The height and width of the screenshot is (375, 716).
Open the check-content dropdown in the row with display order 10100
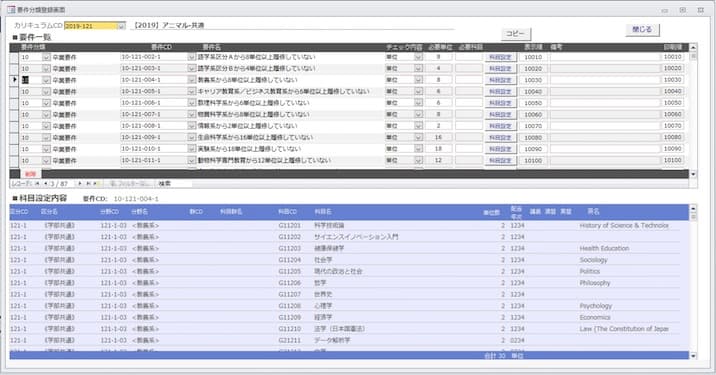pyautogui.click(x=418, y=160)
